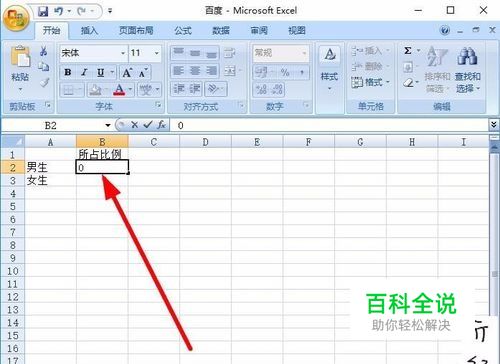Expand the Name Box dropdown arrow

108,125
